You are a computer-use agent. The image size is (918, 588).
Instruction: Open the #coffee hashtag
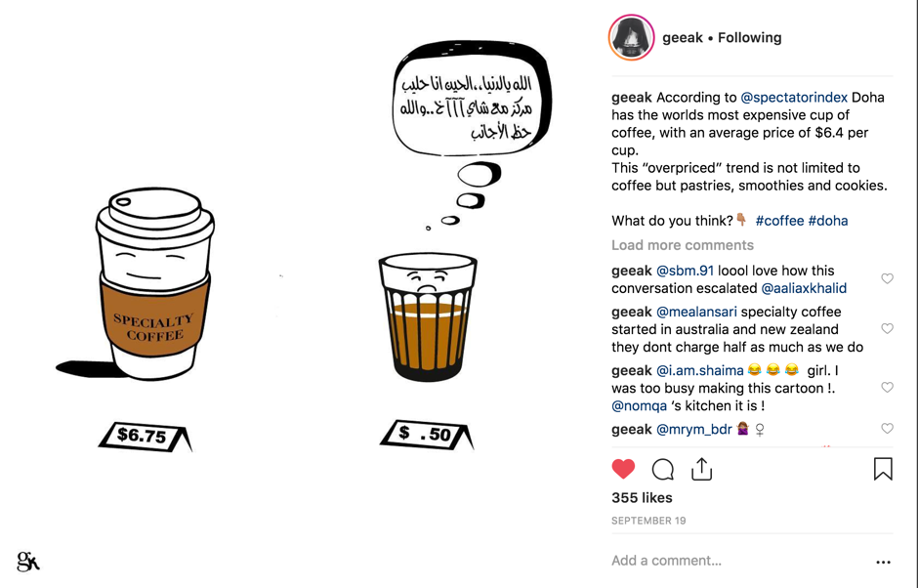click(x=779, y=221)
